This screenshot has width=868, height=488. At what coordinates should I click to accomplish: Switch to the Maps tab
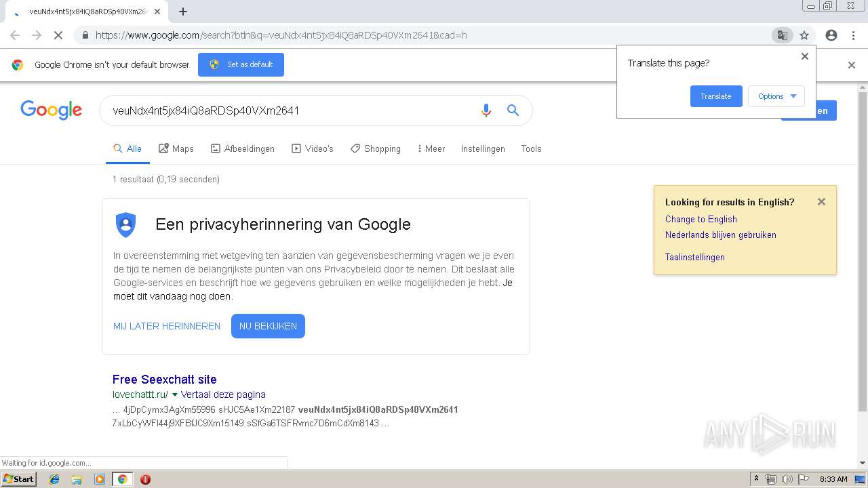176,148
